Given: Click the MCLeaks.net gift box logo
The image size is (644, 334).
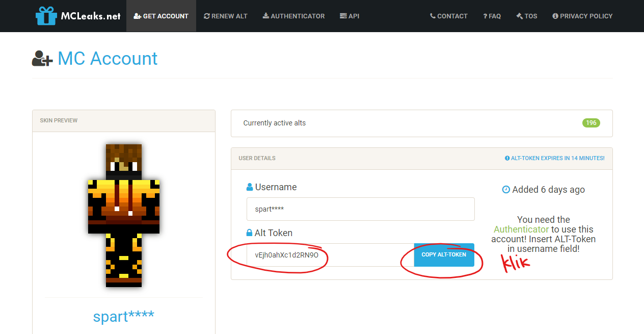Looking at the screenshot, I should click(x=78, y=16).
